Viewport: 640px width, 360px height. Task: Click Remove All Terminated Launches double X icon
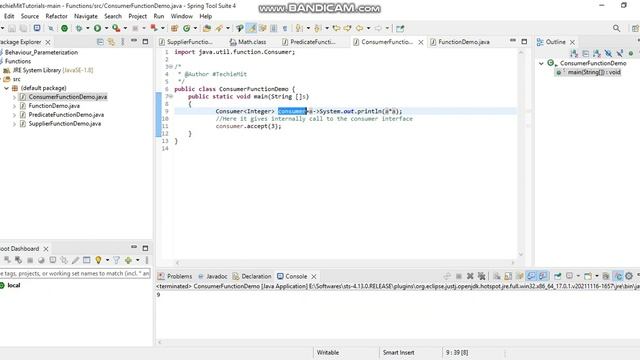[482, 276]
